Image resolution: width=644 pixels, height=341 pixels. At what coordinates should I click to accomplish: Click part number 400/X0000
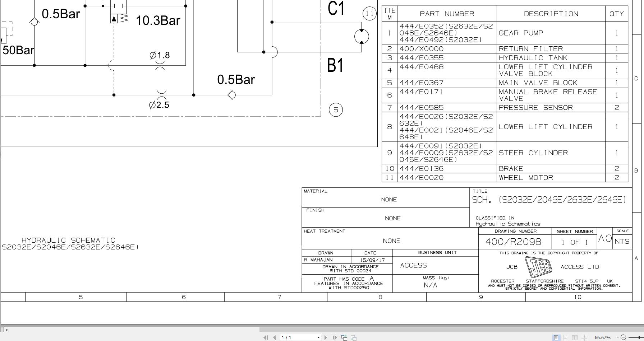[x=421, y=49]
